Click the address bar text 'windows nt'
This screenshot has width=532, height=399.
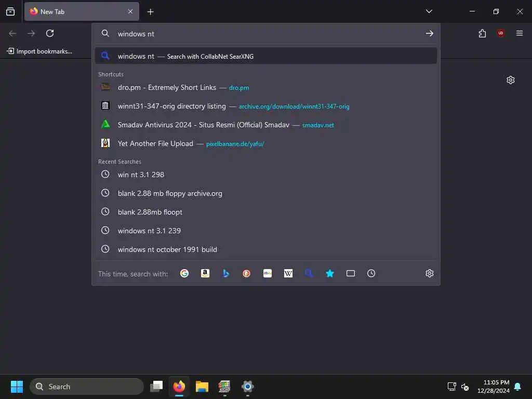pos(136,34)
